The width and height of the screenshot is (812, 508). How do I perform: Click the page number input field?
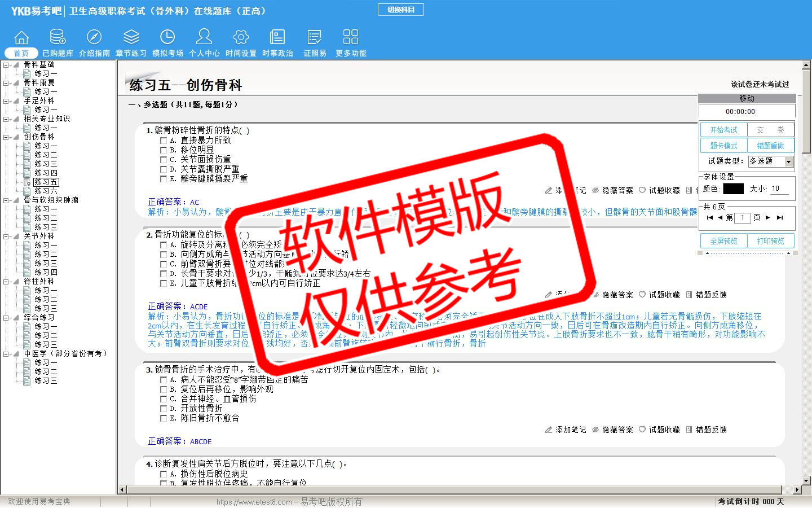point(743,218)
